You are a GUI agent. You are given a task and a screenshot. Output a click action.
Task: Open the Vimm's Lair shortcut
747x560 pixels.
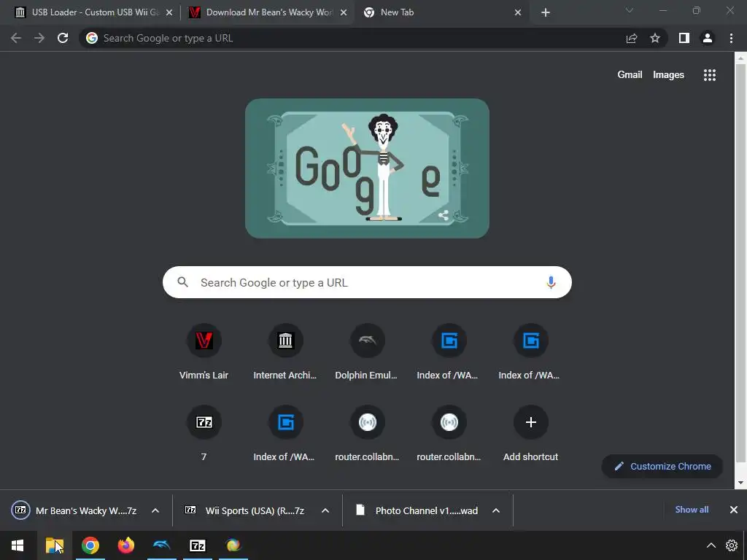[204, 352]
